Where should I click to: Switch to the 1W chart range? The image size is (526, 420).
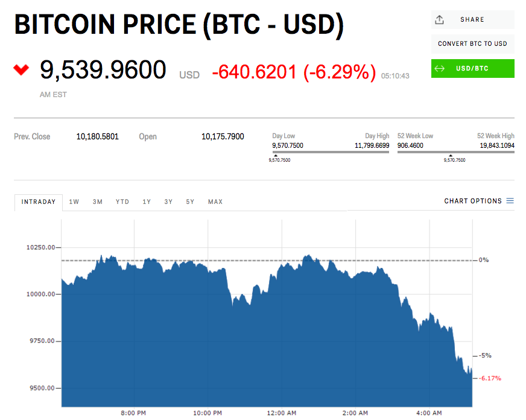coord(74,202)
